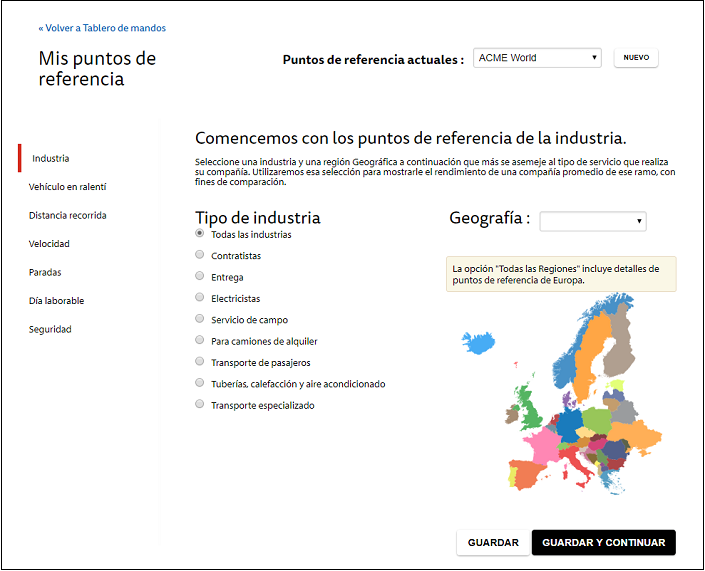Select Transporte de pasajeros radio button
Image resolution: width=705 pixels, height=571 pixels.
[200, 361]
